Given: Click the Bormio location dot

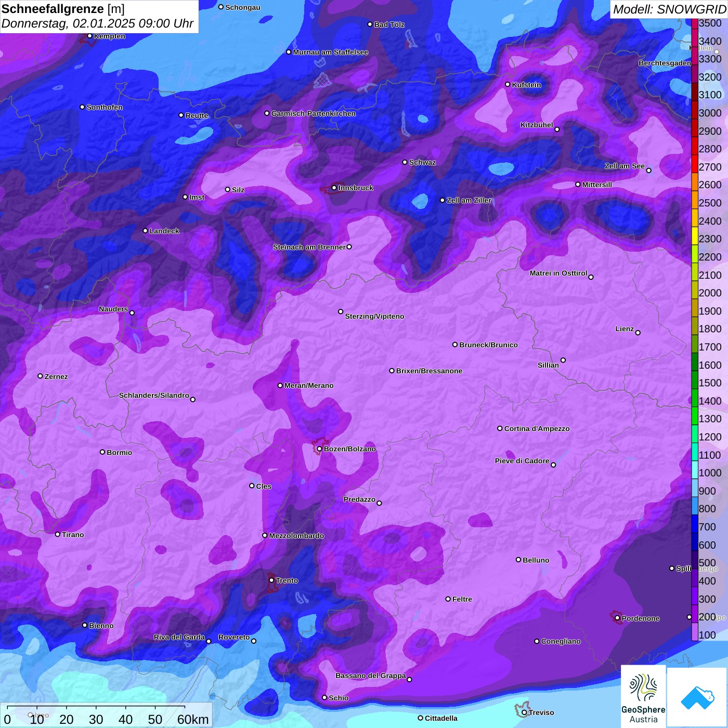Looking at the screenshot, I should coord(102,452).
